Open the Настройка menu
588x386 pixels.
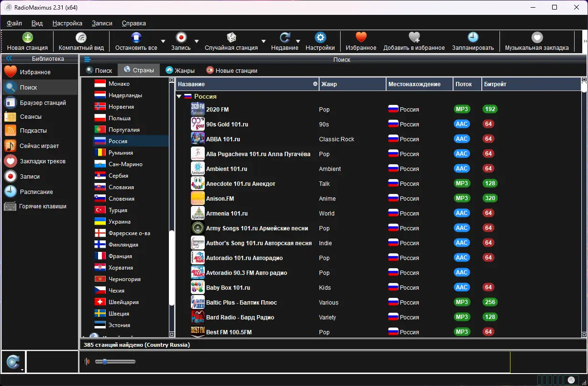(x=67, y=23)
